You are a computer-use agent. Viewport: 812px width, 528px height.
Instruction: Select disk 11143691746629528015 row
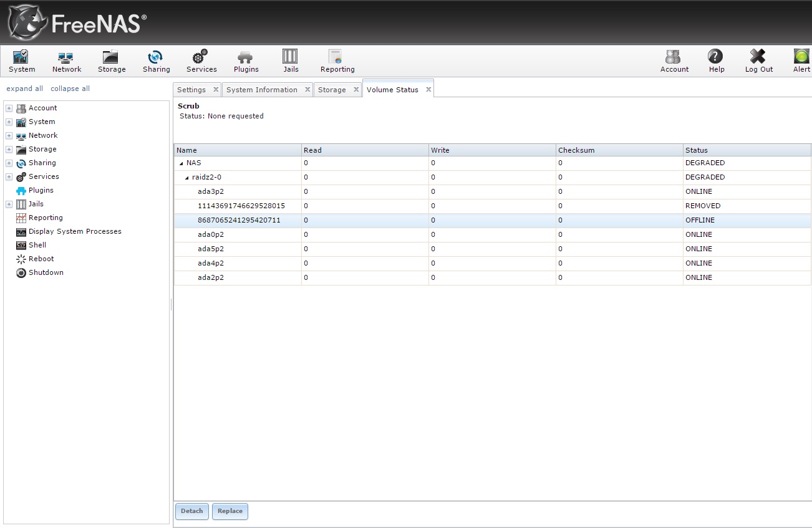coord(493,206)
